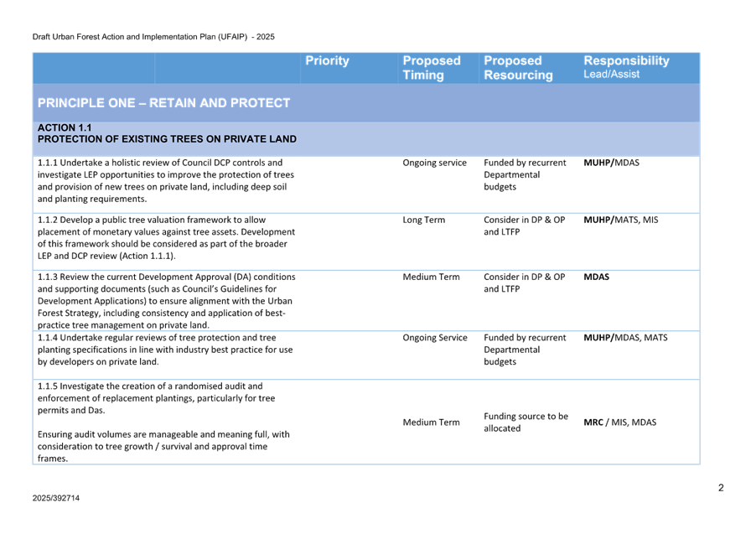Screen dimensions: 756x534
Task: Click the Principle One Retain and Protect heading
Action: click(163, 103)
